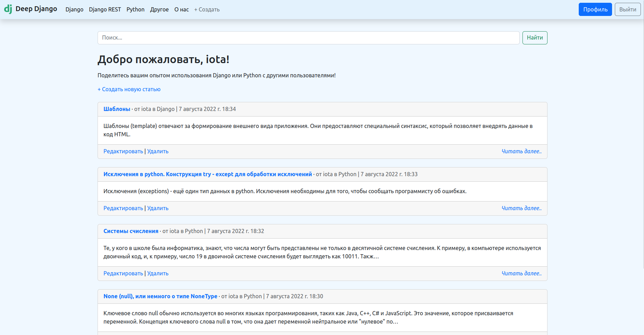Click the Deep Django logo icon
This screenshot has width=644, height=335.
tap(9, 9)
